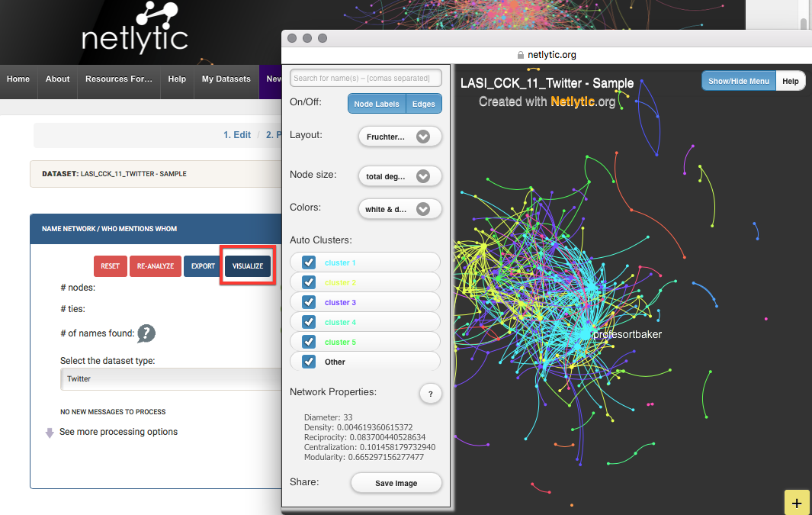Image resolution: width=812 pixels, height=515 pixels.
Task: Click the Re-Analyze button
Action: [x=155, y=266]
